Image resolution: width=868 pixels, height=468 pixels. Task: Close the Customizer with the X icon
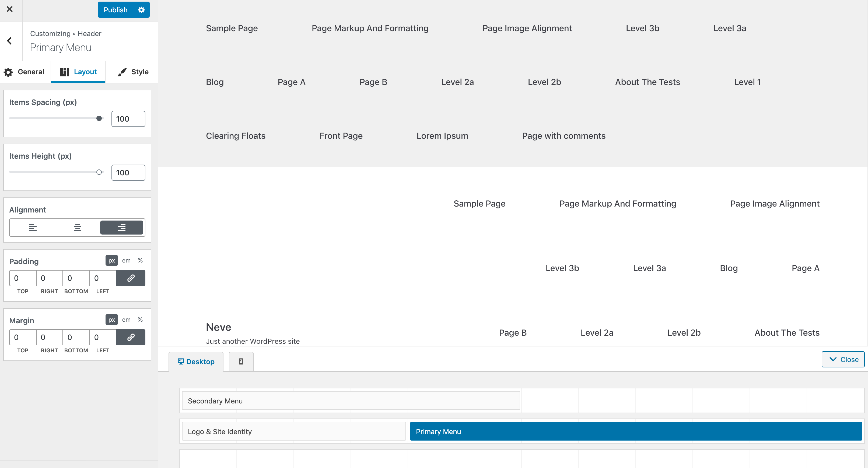pyautogui.click(x=10, y=9)
